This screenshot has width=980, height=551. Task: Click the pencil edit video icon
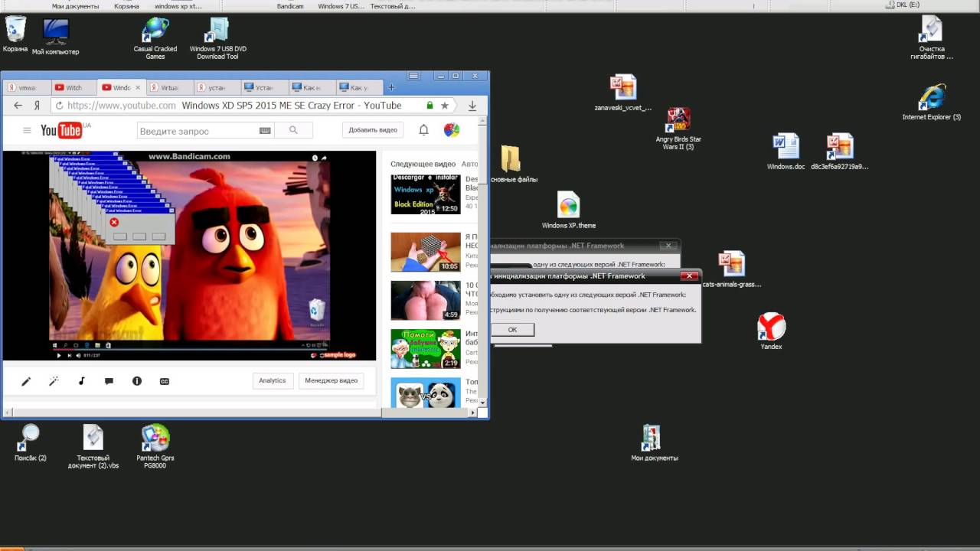pos(26,381)
